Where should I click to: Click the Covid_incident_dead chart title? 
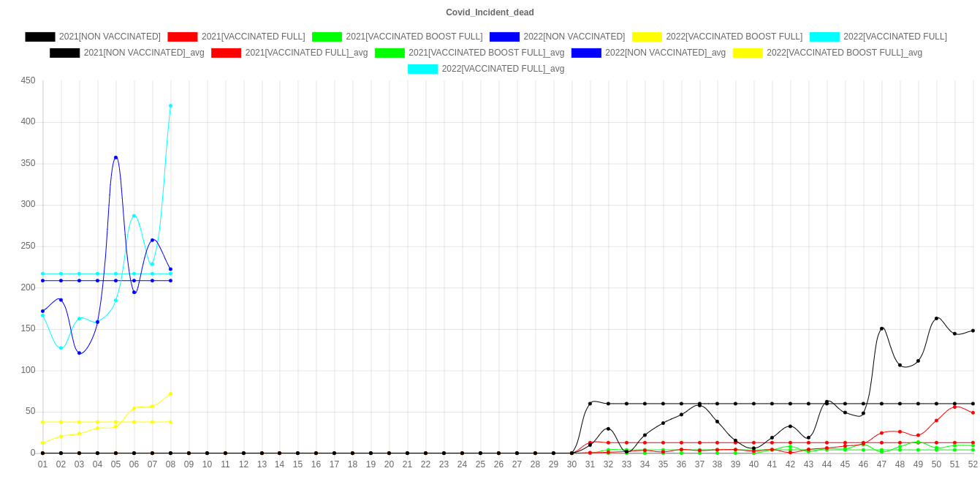[490, 12]
